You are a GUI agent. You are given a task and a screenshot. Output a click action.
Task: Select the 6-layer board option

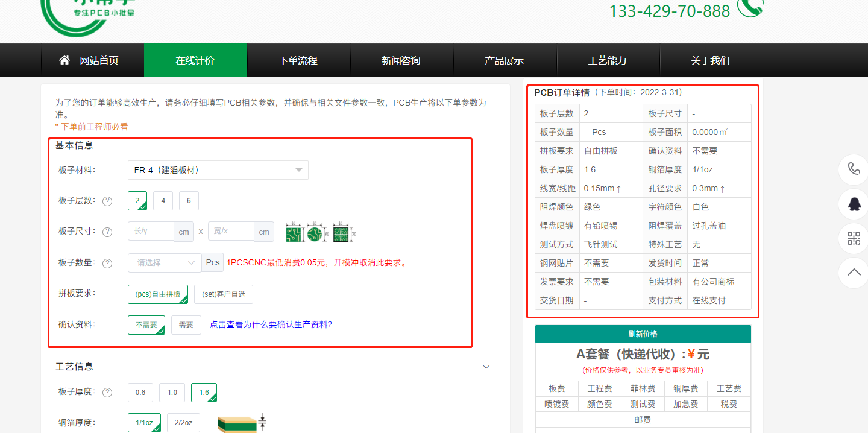189,201
